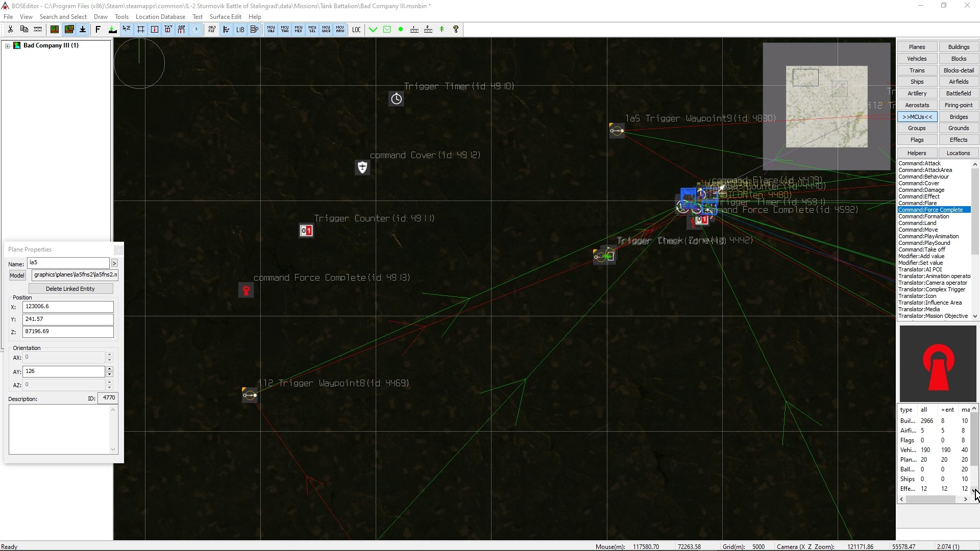This screenshot has width=980, height=551.
Task: Open the Surface Edit menu
Action: [x=225, y=17]
